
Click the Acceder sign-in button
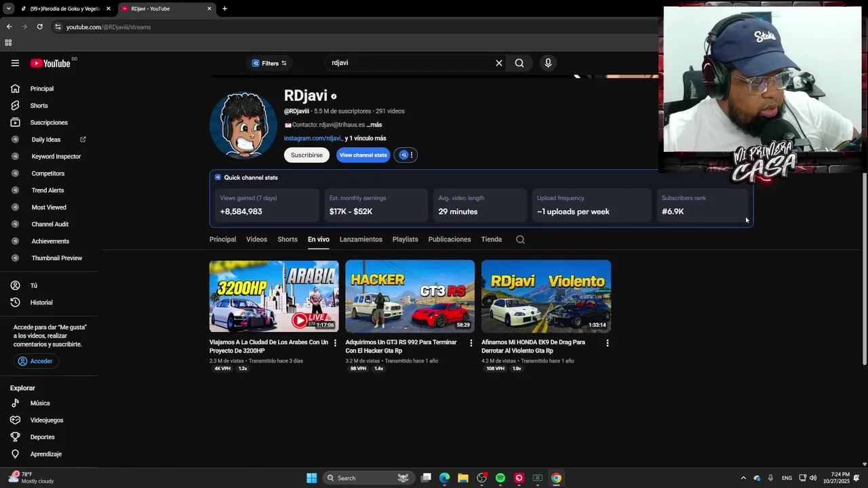35,361
